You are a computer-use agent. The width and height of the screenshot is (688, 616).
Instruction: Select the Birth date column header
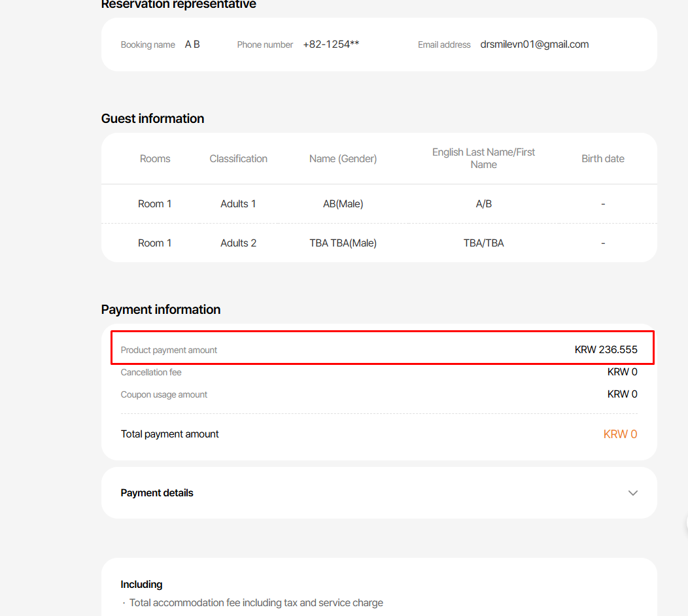[x=602, y=158]
